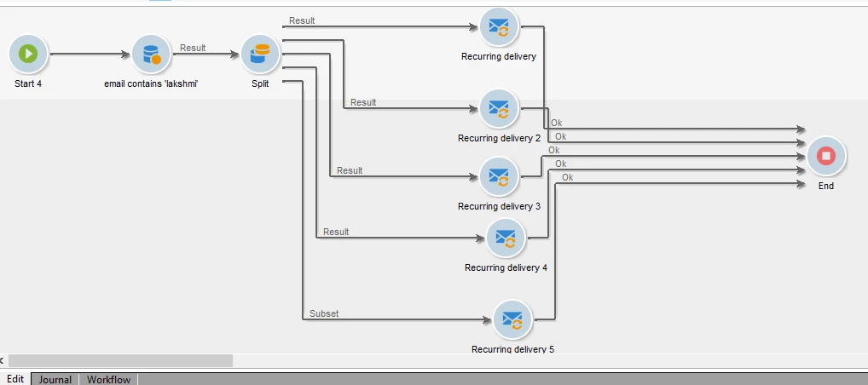This screenshot has width=868, height=385.
Task: Select the End activity icon
Action: click(826, 156)
